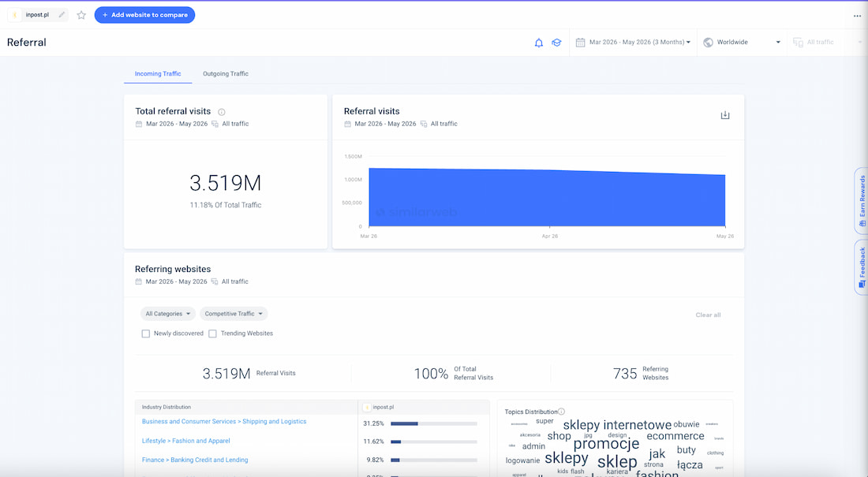
Task: Click the 'sklepy internetowe' topic word
Action: [617, 425]
